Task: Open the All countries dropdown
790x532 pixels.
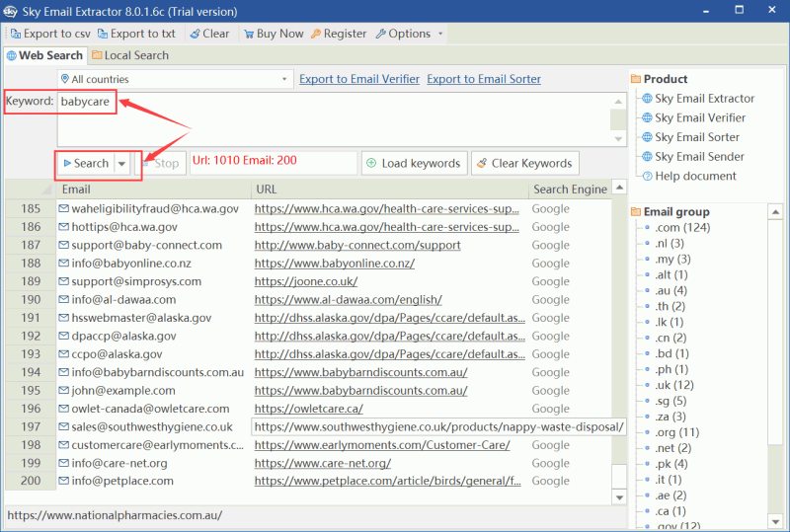Action: pos(175,79)
